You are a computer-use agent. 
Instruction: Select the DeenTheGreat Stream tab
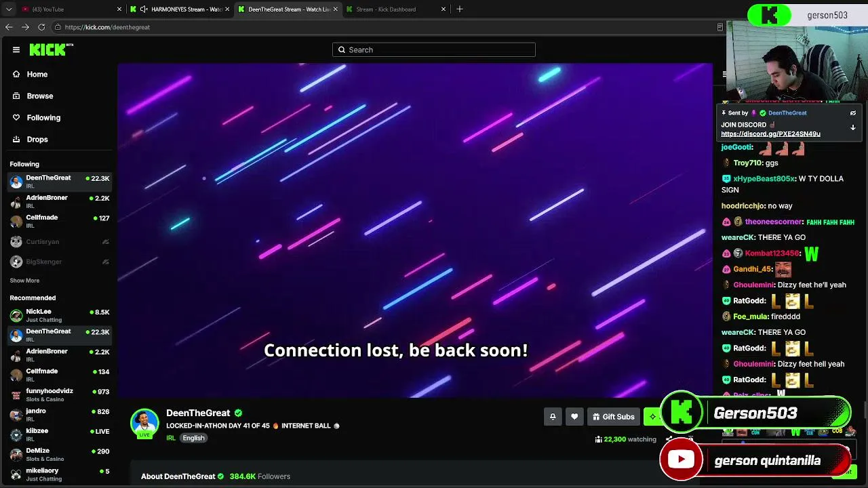pos(288,9)
